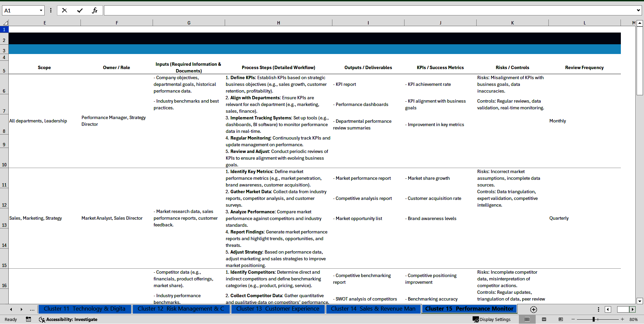Click the Display Settings button
The width and height of the screenshot is (644, 324).
point(492,319)
